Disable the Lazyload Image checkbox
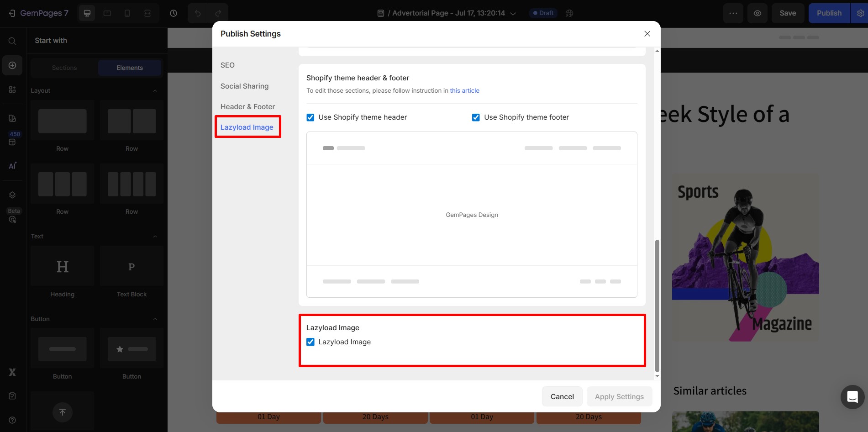Screen dimensions: 868x432 click(x=310, y=342)
